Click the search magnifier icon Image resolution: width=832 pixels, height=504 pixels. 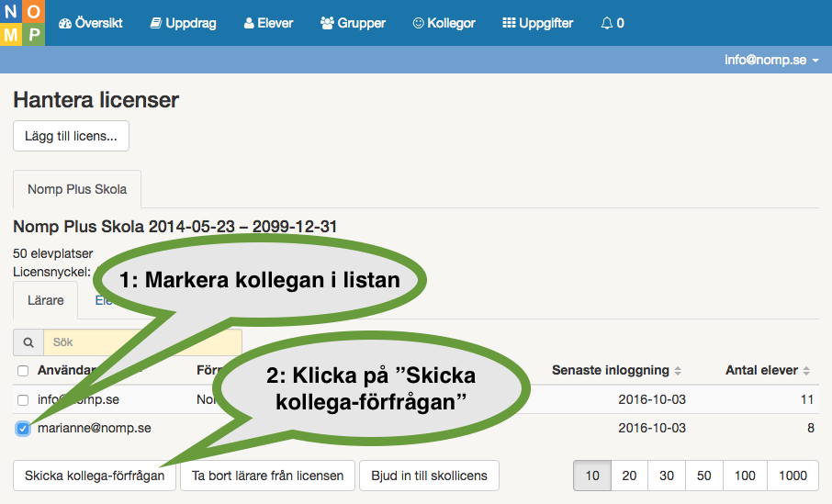tap(28, 342)
